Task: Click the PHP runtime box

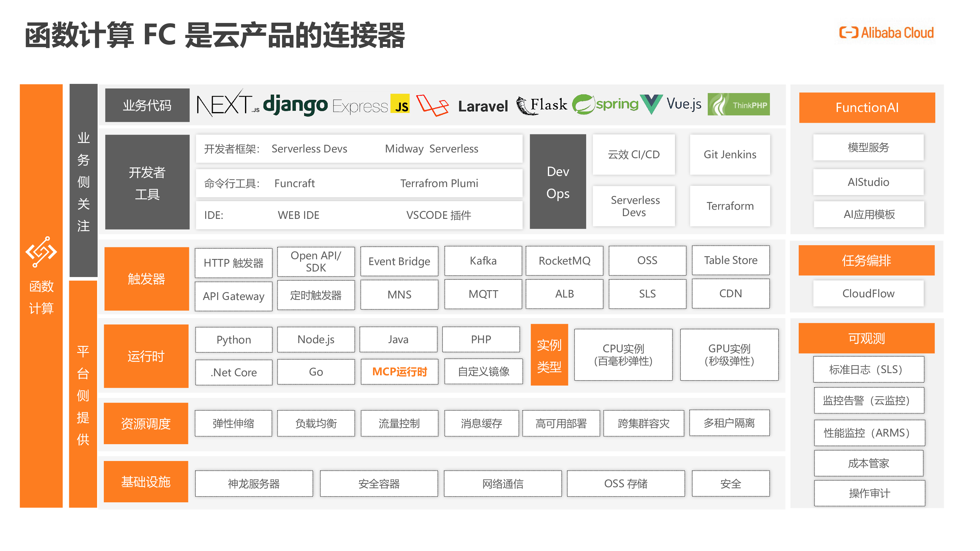Action: 481,339
